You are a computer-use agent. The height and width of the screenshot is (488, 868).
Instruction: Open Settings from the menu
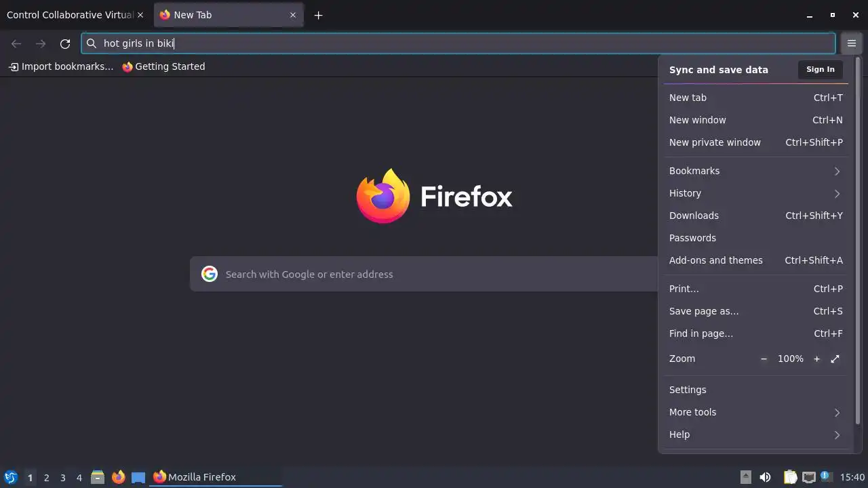click(x=755, y=390)
